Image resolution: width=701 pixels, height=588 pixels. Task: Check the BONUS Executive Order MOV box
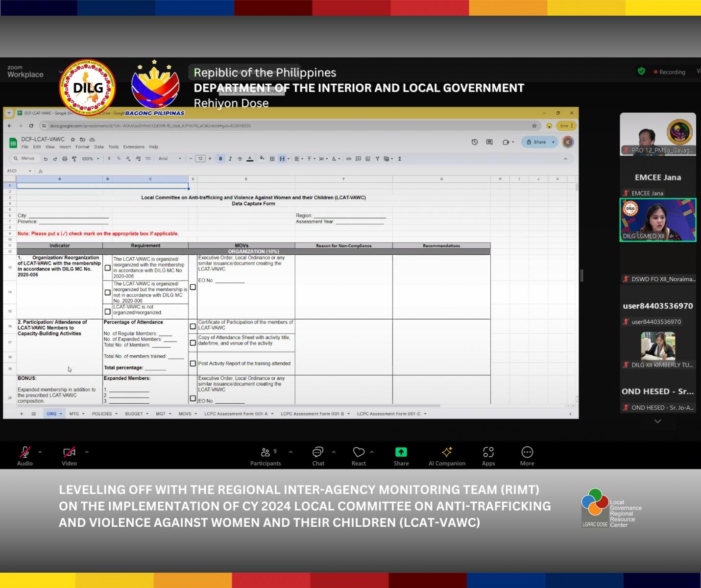click(x=193, y=398)
